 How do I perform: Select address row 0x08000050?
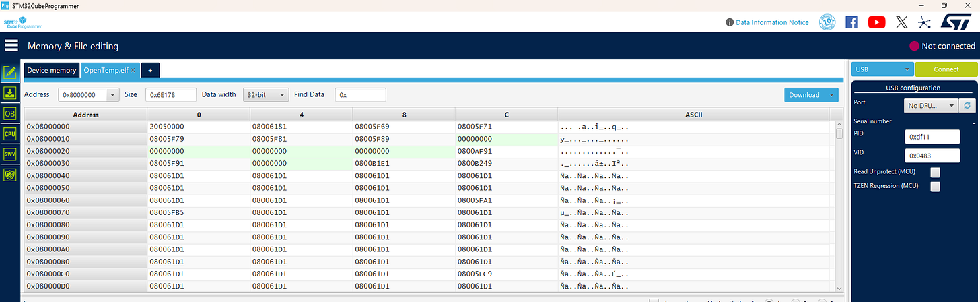point(85,188)
